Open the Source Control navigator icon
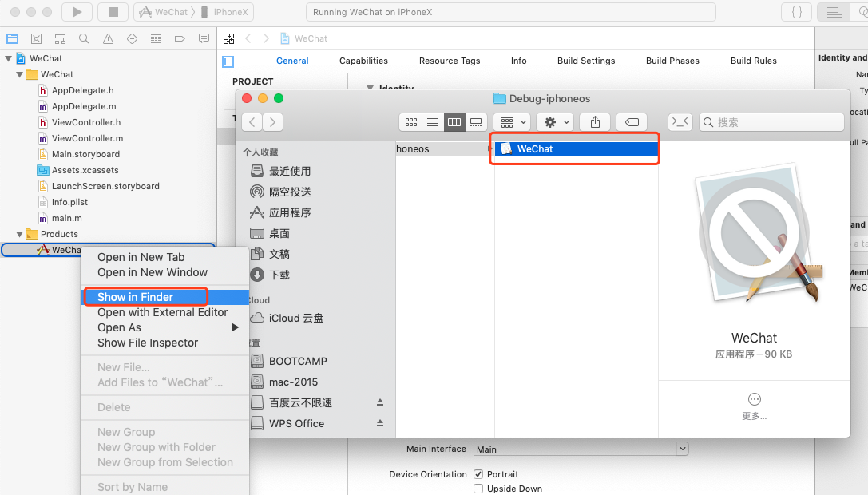 pyautogui.click(x=36, y=38)
